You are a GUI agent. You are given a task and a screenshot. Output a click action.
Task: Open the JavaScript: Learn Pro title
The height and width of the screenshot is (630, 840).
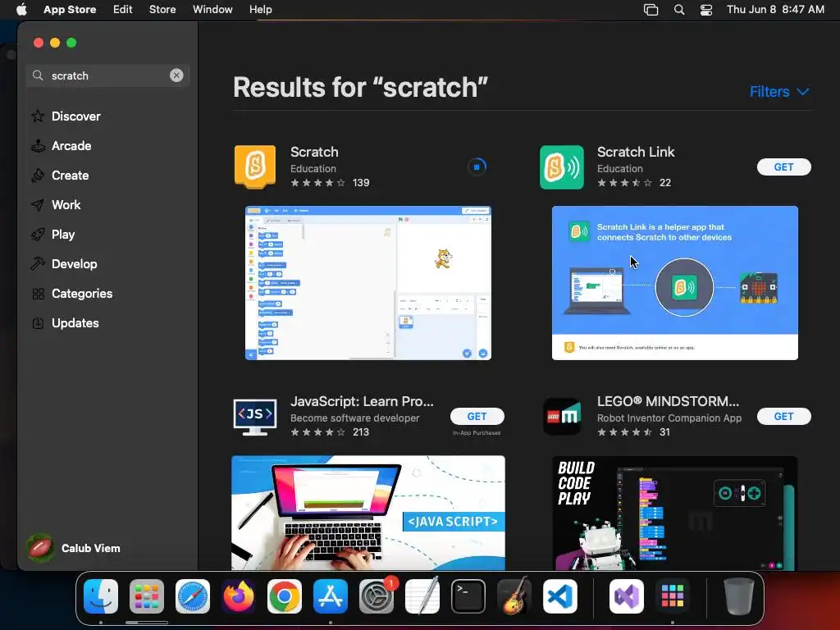click(x=362, y=401)
